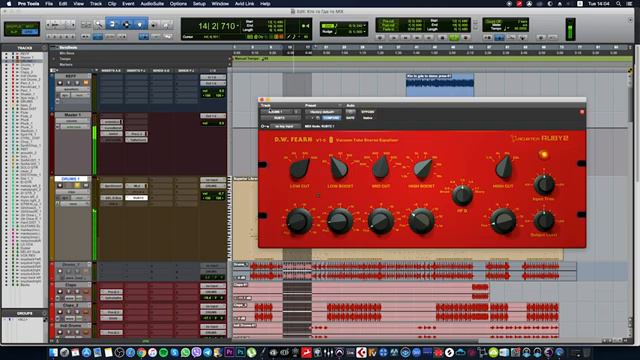Open the Event menu
The width and height of the screenshot is (640, 360).
click(x=128, y=4)
